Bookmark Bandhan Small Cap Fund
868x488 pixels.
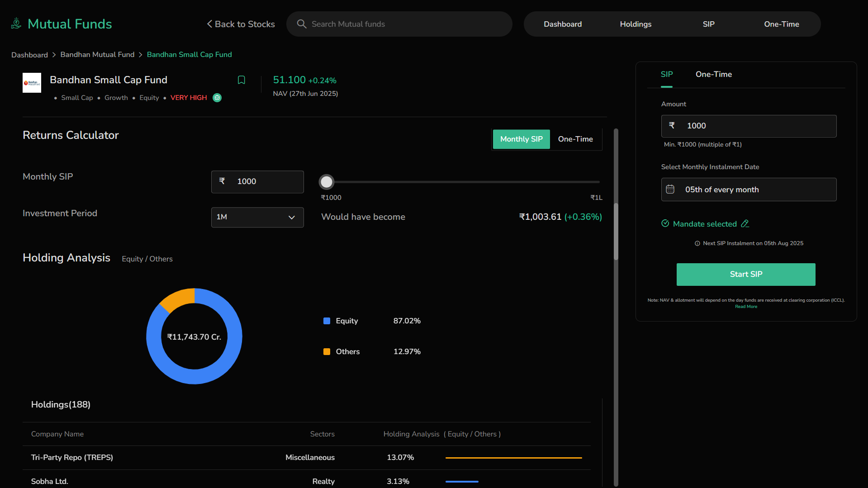pos(242,80)
